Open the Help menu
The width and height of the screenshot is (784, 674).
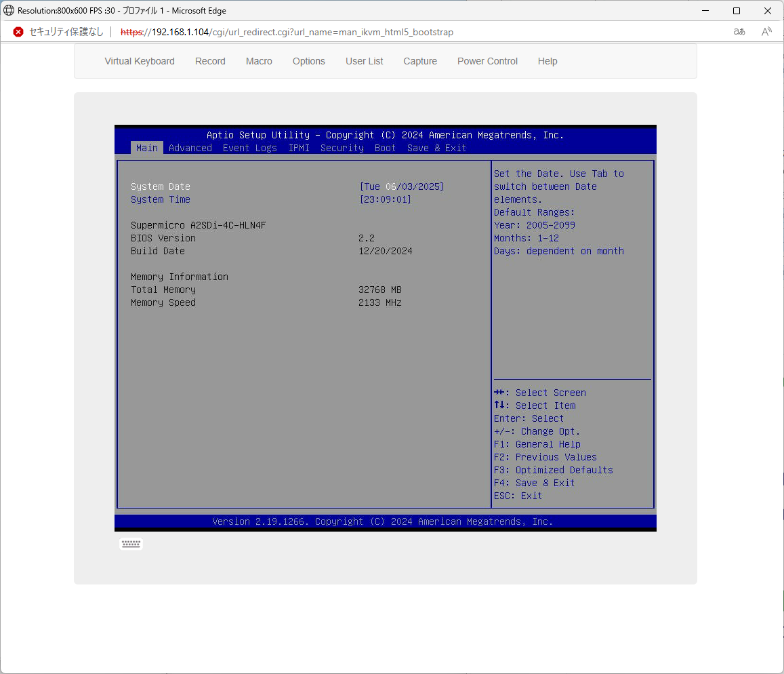tap(548, 61)
